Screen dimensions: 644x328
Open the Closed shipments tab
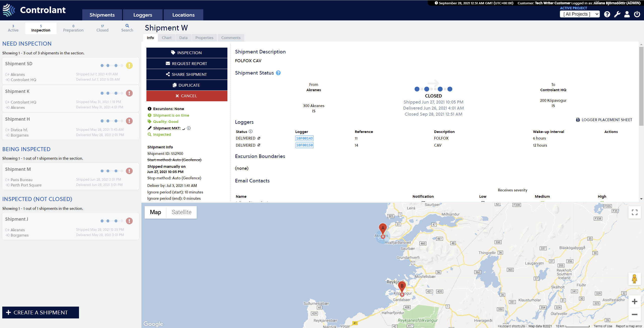102,28
